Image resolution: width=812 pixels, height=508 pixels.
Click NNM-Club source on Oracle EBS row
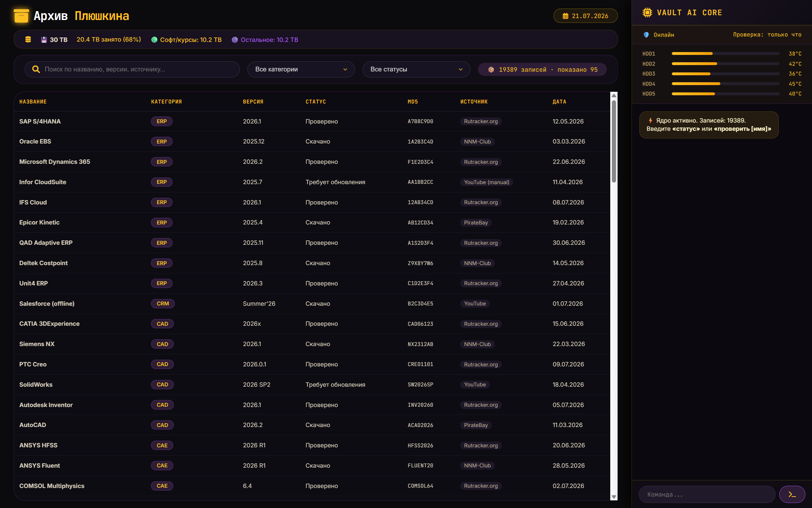pyautogui.click(x=477, y=142)
